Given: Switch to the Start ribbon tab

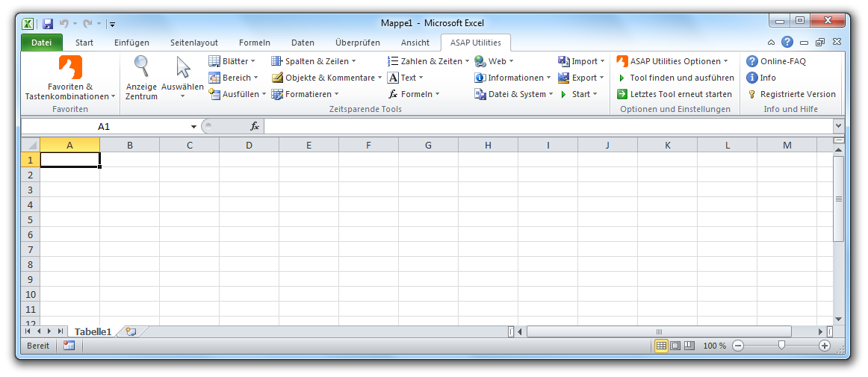Looking at the screenshot, I should click(x=84, y=43).
